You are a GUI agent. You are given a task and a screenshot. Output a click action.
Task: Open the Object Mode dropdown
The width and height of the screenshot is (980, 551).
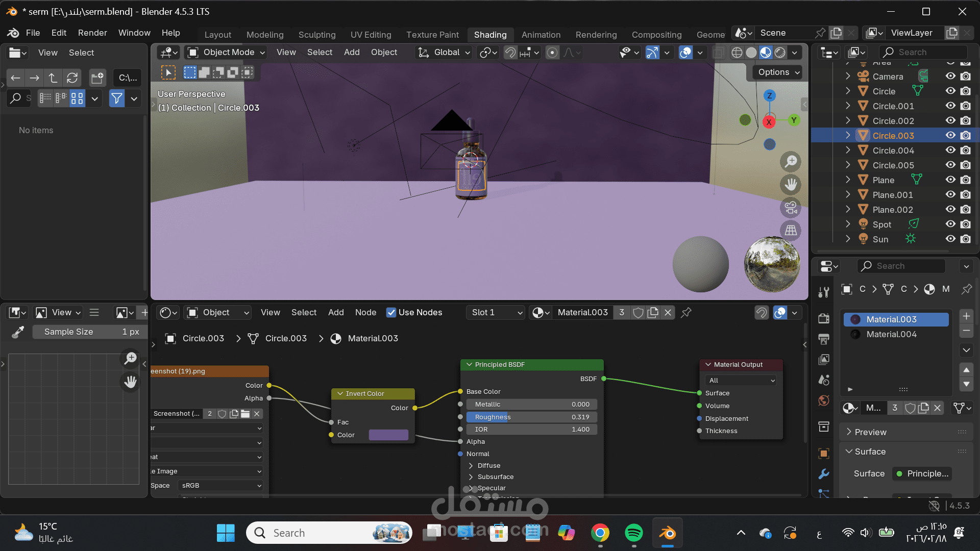227,53
